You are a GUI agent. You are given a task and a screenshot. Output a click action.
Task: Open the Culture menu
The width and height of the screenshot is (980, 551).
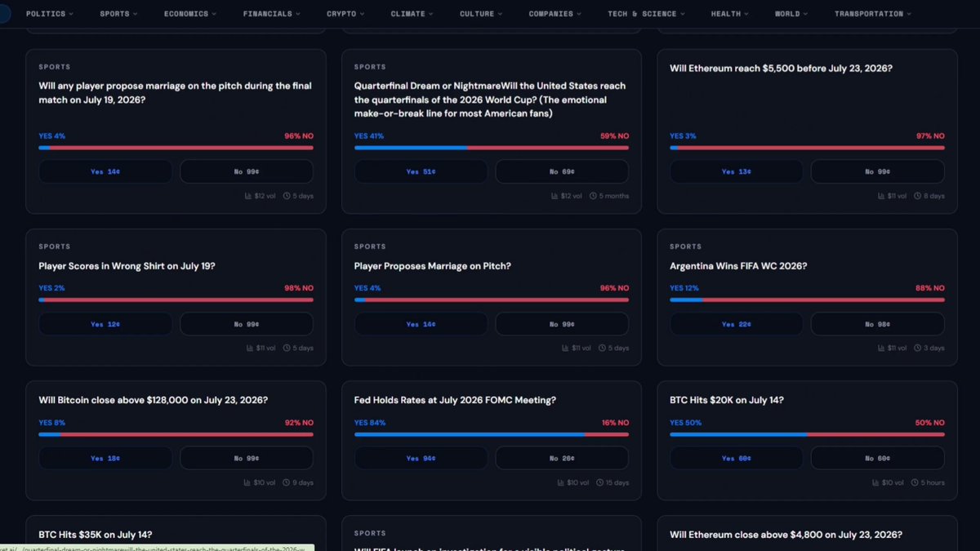(481, 14)
